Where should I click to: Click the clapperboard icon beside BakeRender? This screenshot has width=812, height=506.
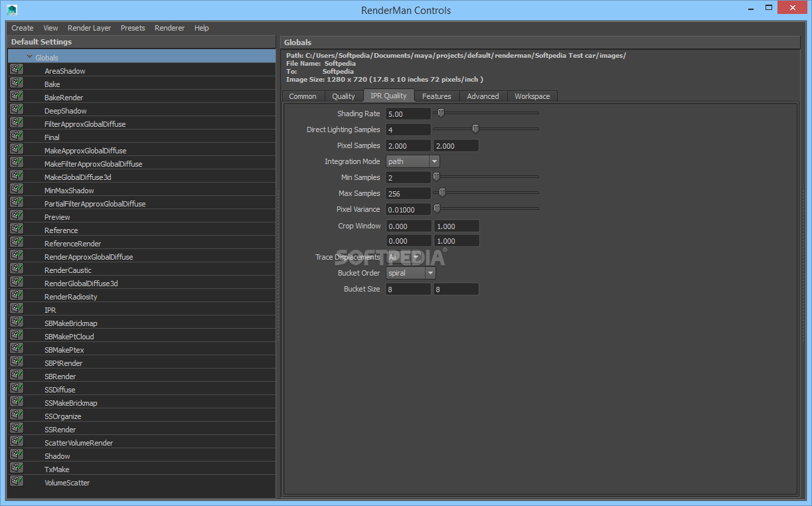pyautogui.click(x=17, y=96)
